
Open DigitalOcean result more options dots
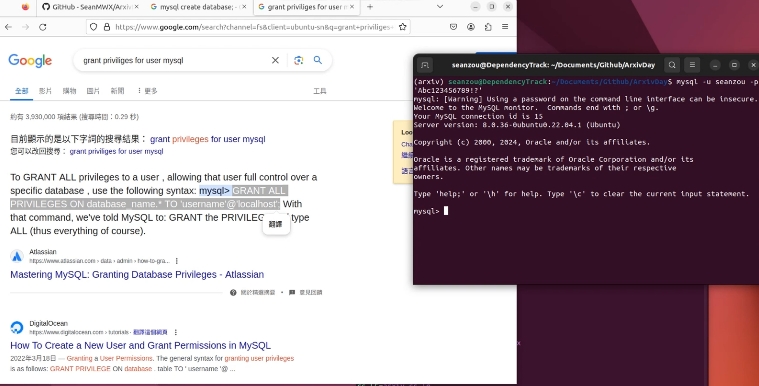click(176, 332)
